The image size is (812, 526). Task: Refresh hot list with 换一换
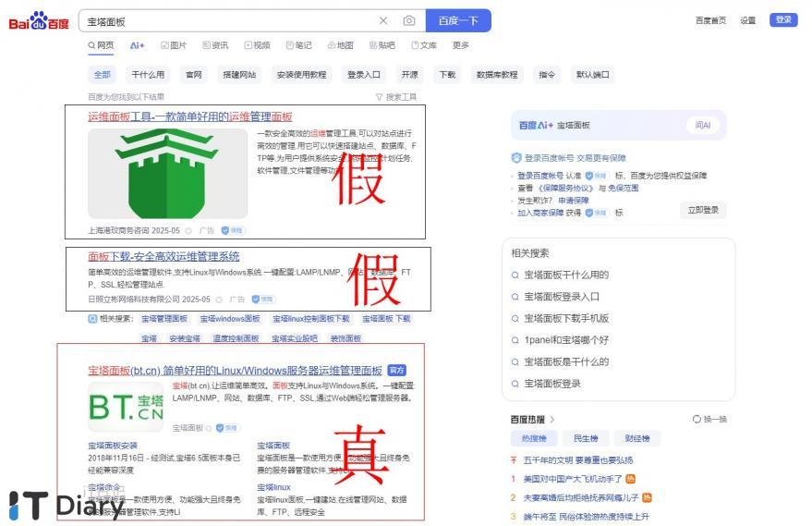coord(709,420)
